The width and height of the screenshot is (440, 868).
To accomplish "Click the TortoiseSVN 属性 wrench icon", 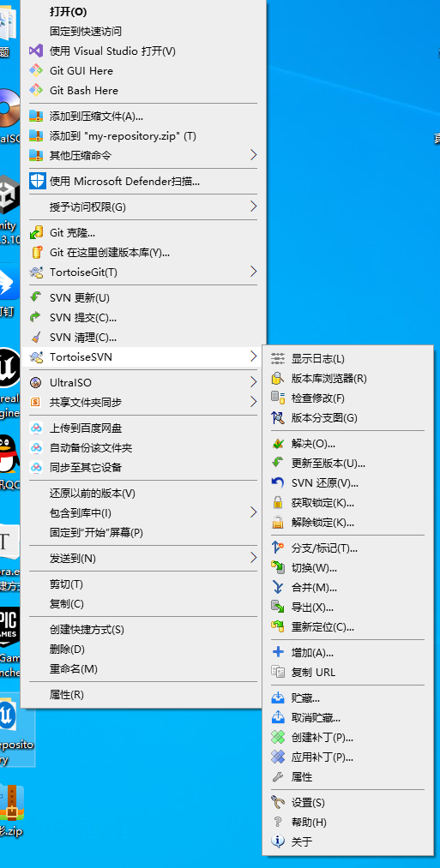I will click(277, 777).
